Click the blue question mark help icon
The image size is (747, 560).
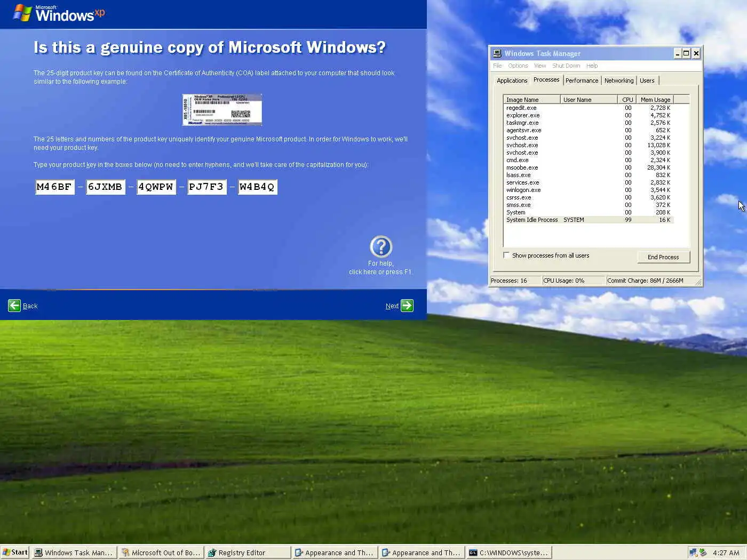tap(381, 247)
